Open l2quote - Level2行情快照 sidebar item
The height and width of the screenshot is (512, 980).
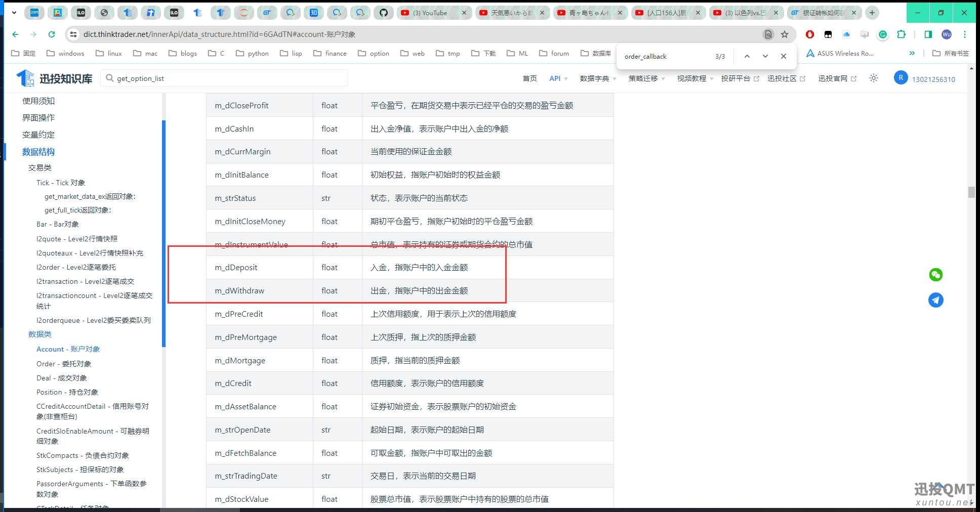point(77,239)
